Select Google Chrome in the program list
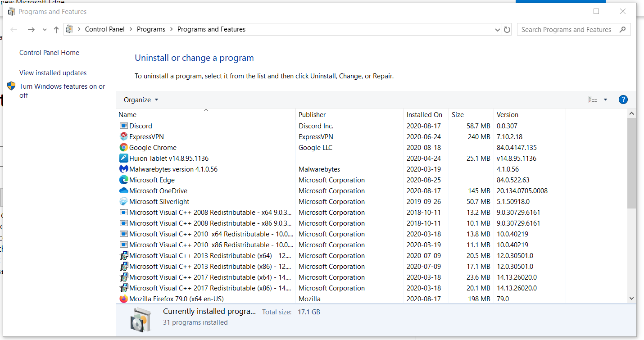 pos(153,148)
